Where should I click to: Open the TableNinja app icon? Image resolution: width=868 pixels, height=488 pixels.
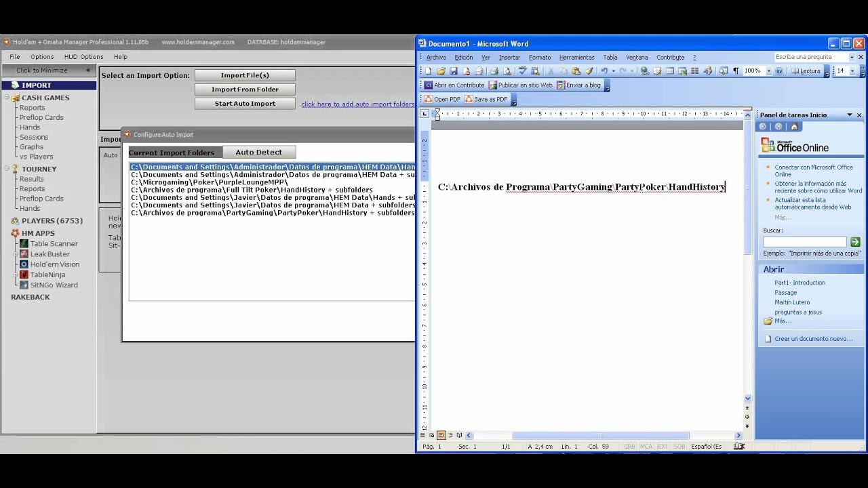pyautogui.click(x=24, y=274)
